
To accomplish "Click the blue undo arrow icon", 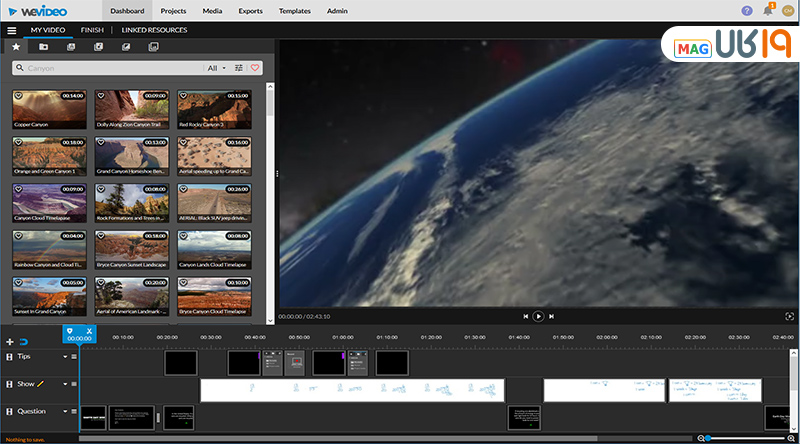I will [x=23, y=341].
